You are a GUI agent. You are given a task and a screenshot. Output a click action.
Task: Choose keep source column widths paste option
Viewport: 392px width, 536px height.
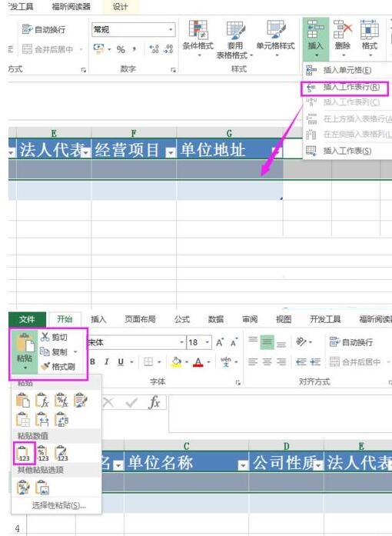coord(42,420)
